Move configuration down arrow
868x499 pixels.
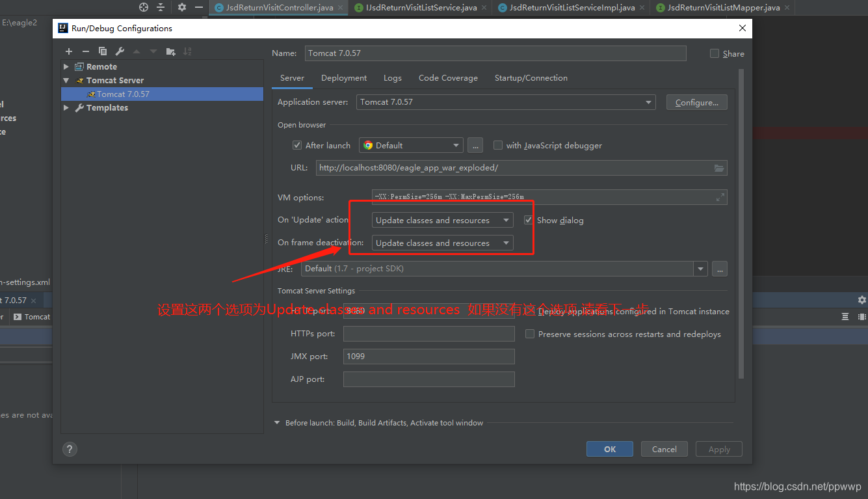click(153, 51)
